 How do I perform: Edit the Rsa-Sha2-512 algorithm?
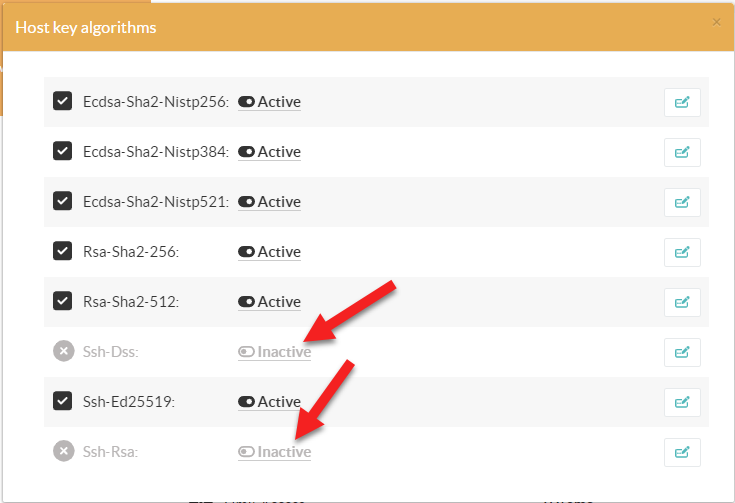pos(682,302)
